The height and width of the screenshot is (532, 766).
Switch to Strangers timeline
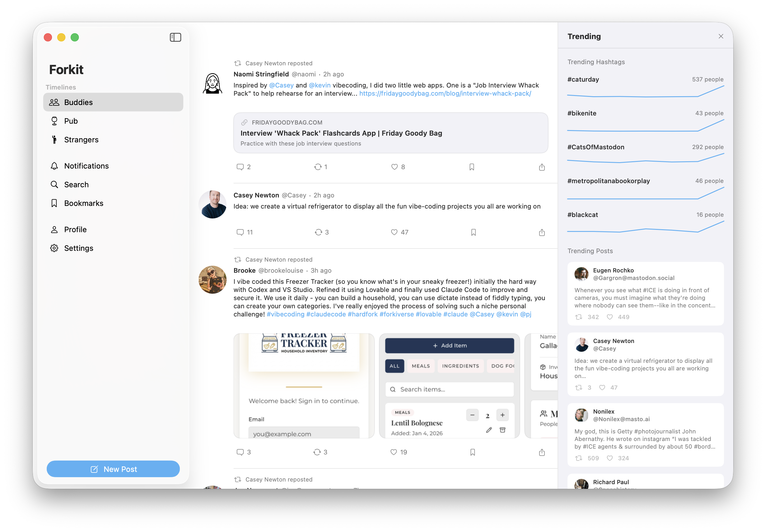click(x=81, y=140)
